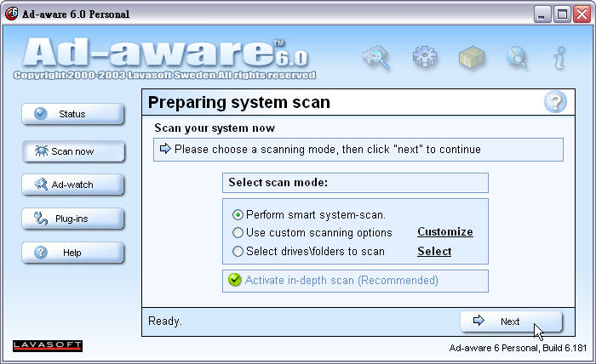Click the Lavasoft logo
The height and width of the screenshot is (364, 596).
[x=48, y=346]
